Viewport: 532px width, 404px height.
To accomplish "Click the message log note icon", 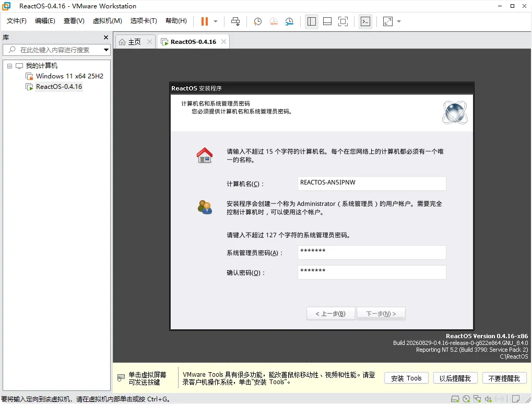I will click(x=516, y=399).
